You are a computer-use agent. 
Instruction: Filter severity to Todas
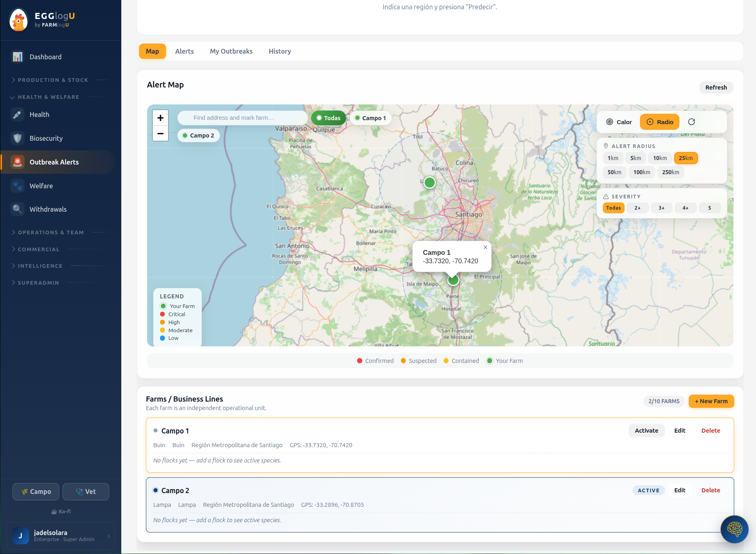[613, 208]
